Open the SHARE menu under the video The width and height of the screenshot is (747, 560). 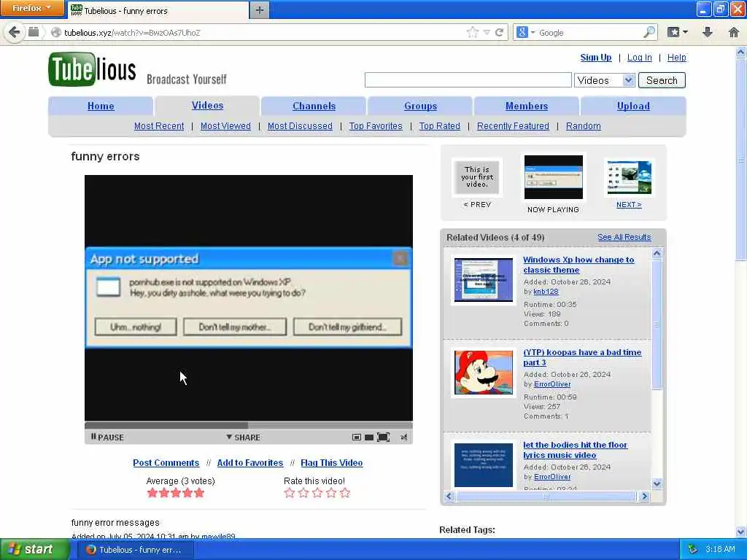pos(244,437)
